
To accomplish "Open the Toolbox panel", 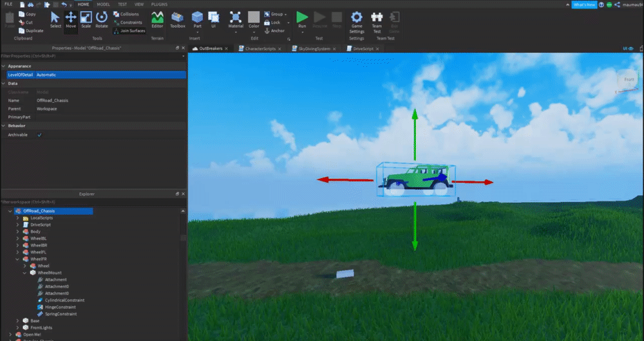I will click(178, 20).
